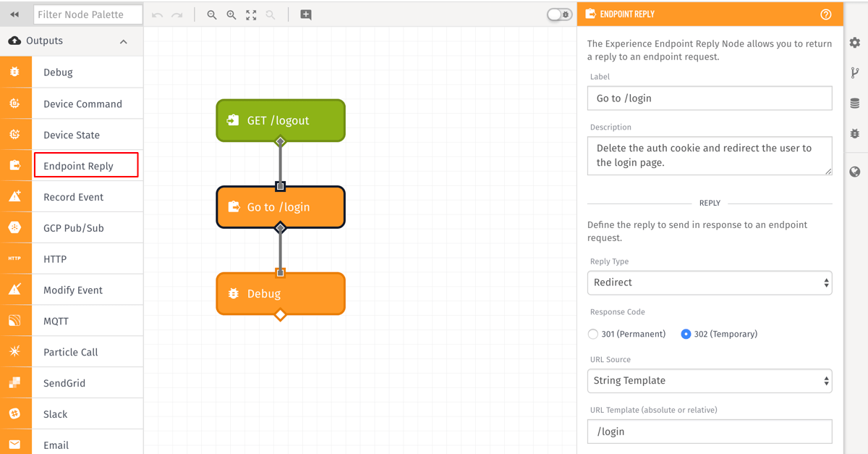
Task: Undo the last canvas action
Action: coord(157,14)
